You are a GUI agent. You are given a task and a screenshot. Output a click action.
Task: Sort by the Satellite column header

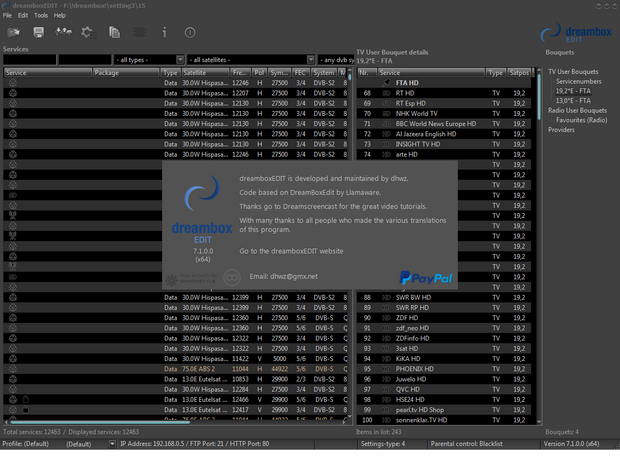[206, 73]
